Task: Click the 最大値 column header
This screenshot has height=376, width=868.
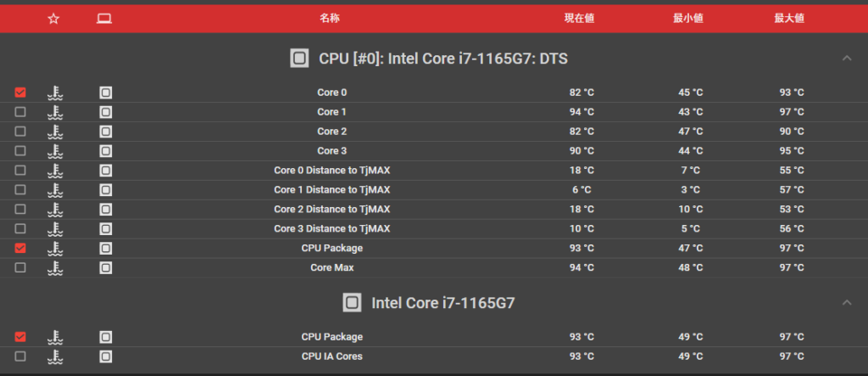Action: coord(789,18)
